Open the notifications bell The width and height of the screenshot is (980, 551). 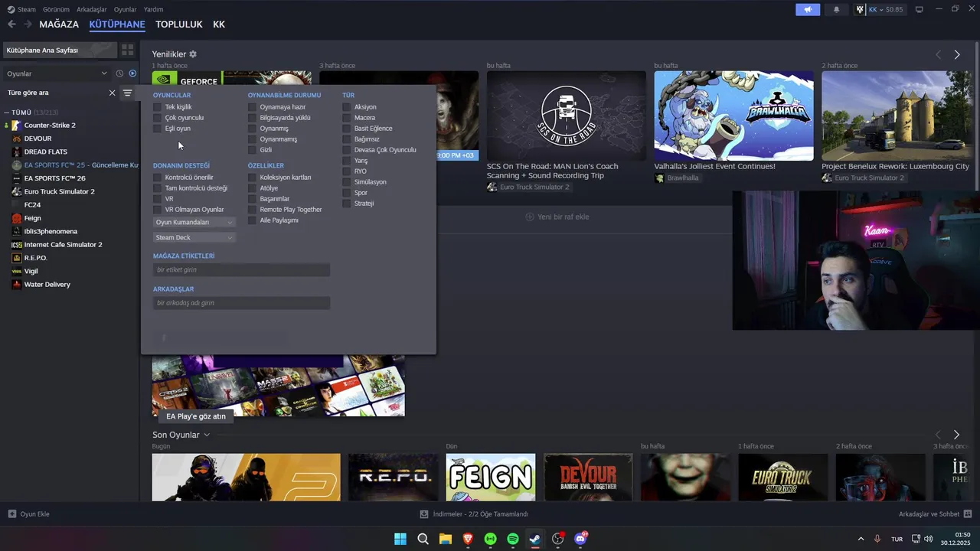click(836, 9)
